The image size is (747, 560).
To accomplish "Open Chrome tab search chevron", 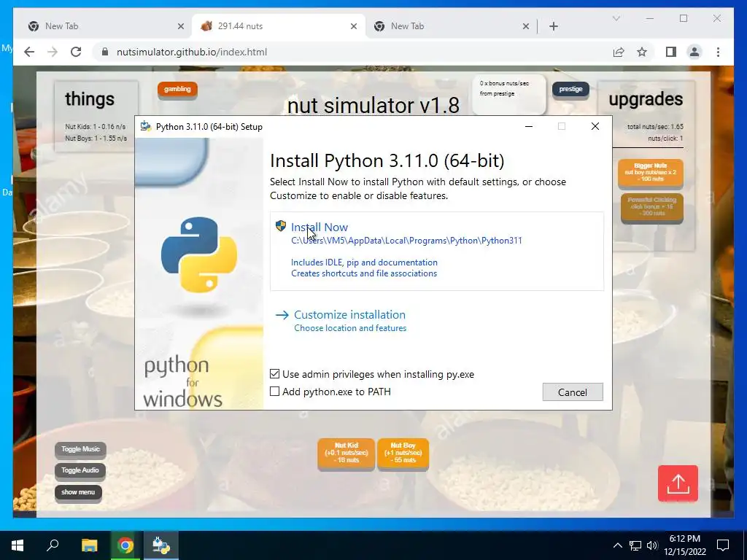I will tap(616, 18).
